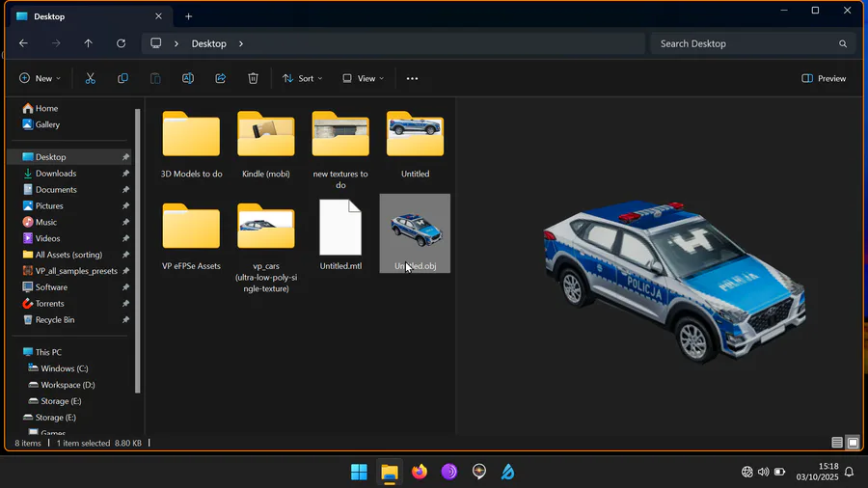
Task: Switch to details view icon in status bar
Action: [837, 443]
